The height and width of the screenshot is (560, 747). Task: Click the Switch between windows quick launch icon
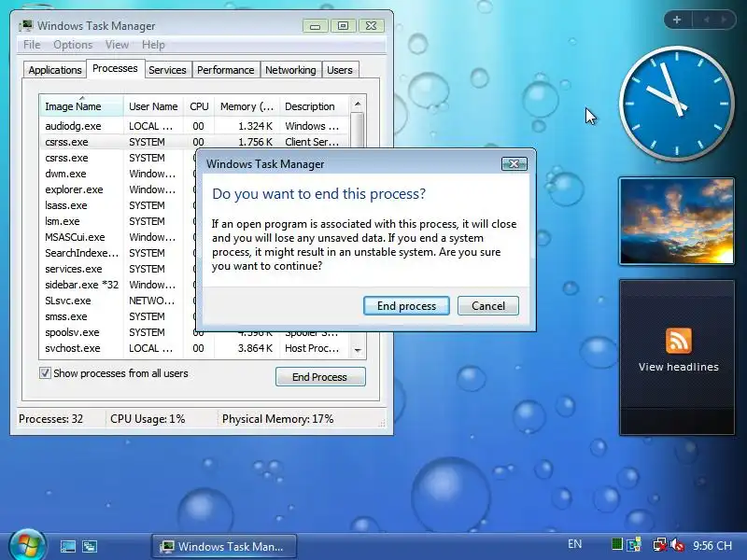click(90, 546)
